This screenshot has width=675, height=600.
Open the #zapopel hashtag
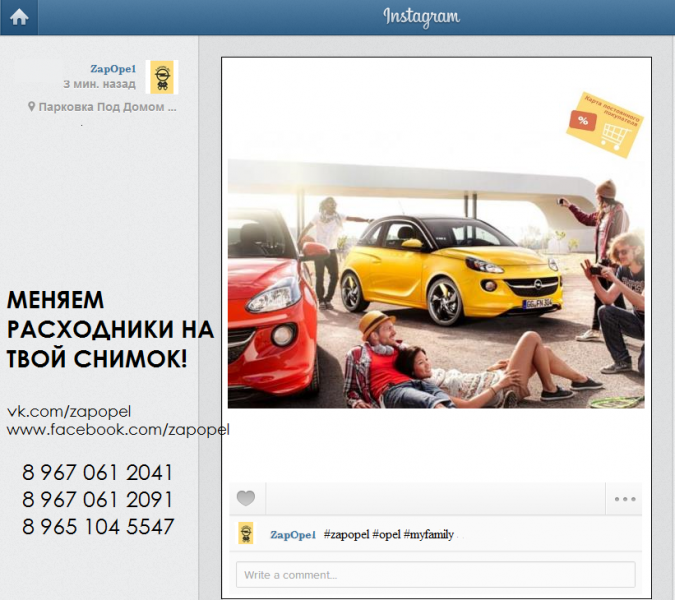coord(346,535)
